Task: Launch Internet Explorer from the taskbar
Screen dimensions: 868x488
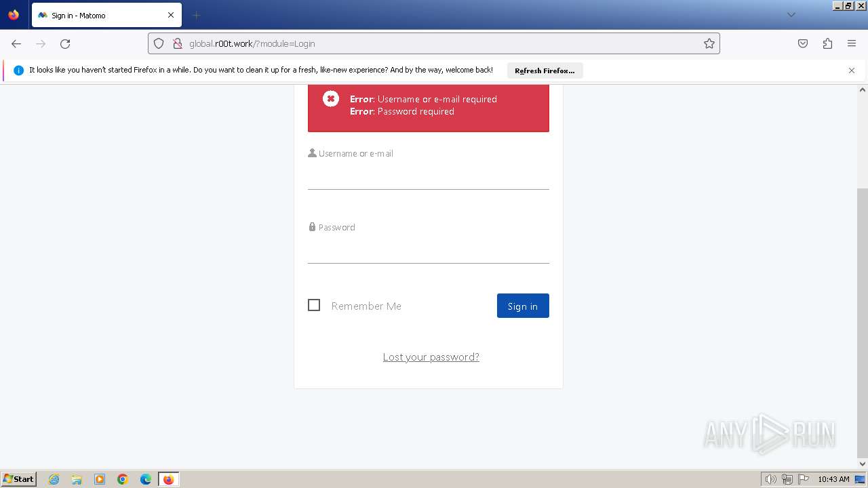Action: pyautogui.click(x=54, y=479)
